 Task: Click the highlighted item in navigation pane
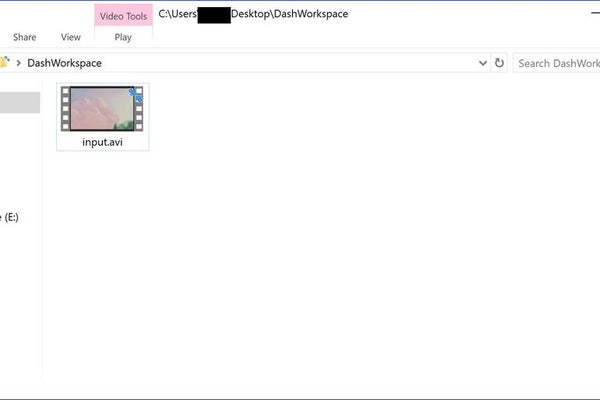click(x=20, y=103)
